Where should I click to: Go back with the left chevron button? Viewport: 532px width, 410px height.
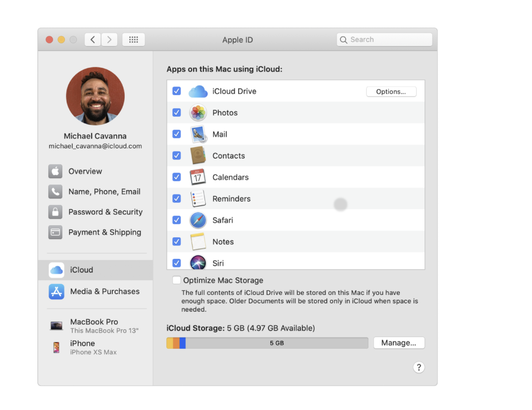[x=93, y=40]
